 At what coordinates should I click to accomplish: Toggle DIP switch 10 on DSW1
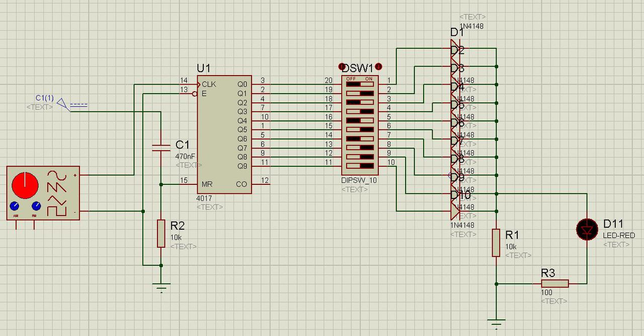(x=360, y=166)
